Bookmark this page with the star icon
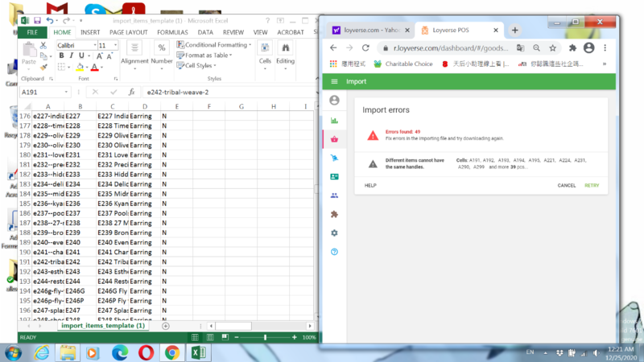The height and width of the screenshot is (362, 644). click(x=553, y=48)
